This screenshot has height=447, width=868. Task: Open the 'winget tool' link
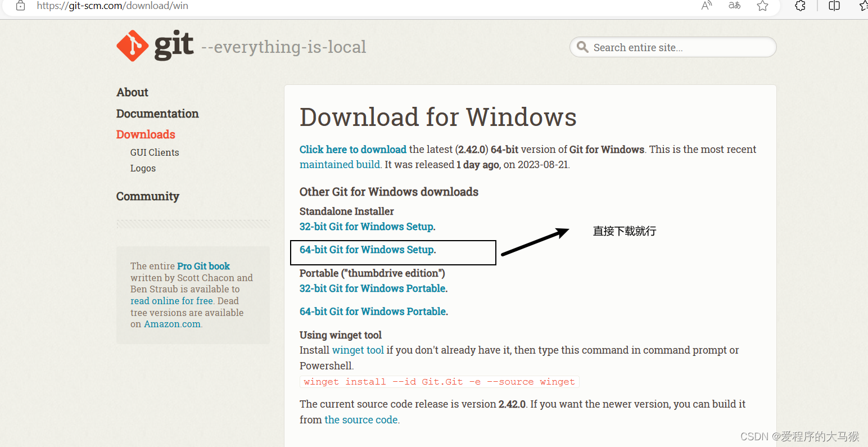(358, 350)
